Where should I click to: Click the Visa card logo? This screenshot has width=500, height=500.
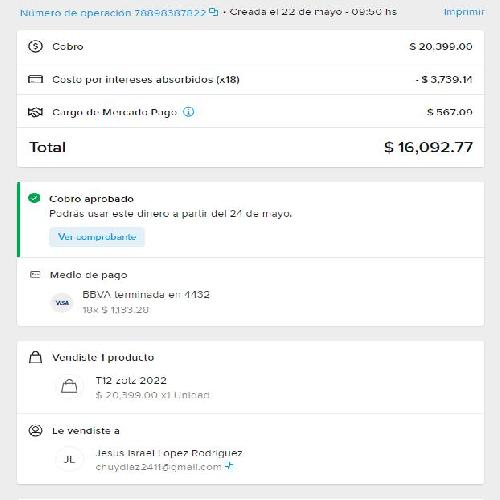click(x=62, y=303)
